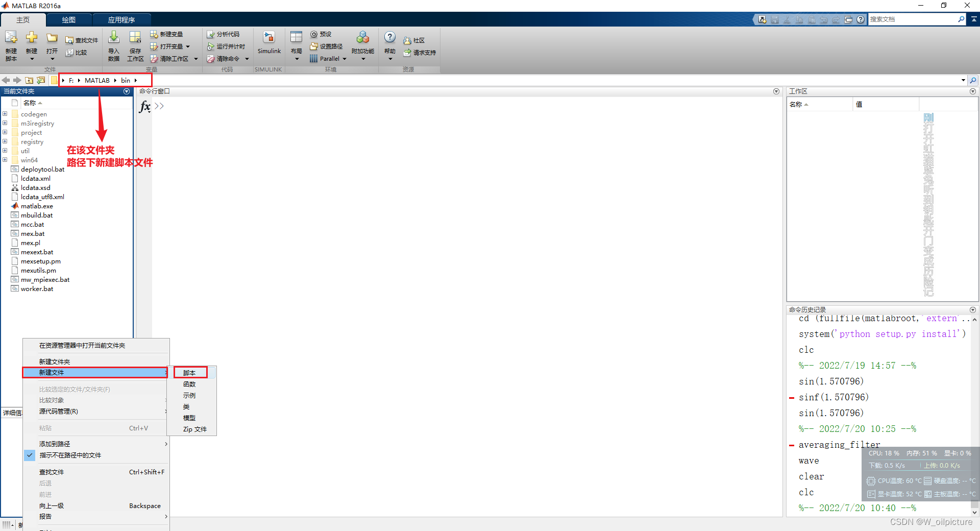The height and width of the screenshot is (531, 980).
Task: Expand the win64 folder tree node
Action: 5,160
